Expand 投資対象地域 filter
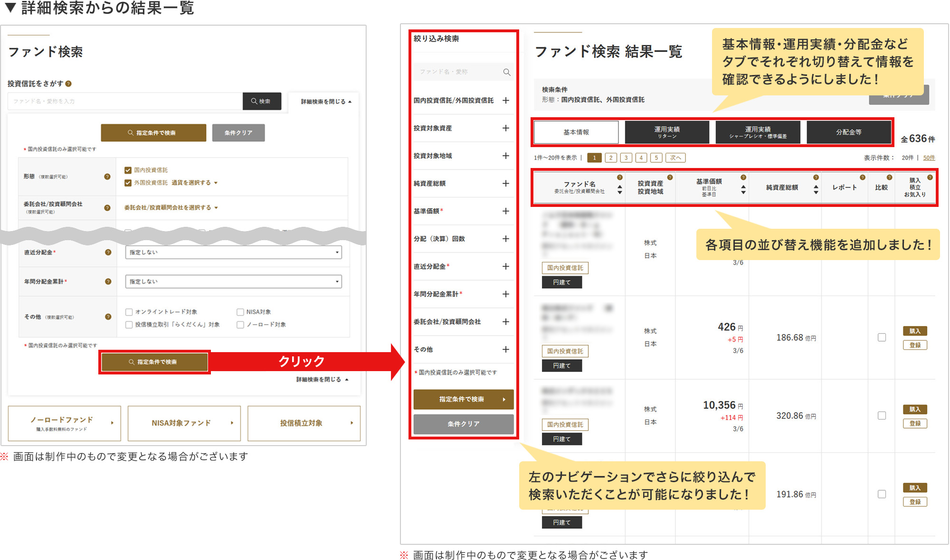Viewport: 950px width, 560px height. [506, 156]
